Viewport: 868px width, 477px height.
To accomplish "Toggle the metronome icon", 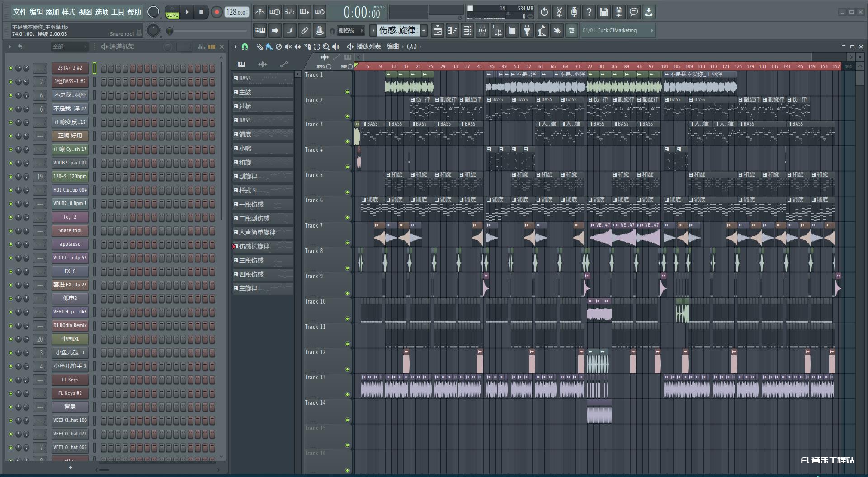I will [x=259, y=12].
